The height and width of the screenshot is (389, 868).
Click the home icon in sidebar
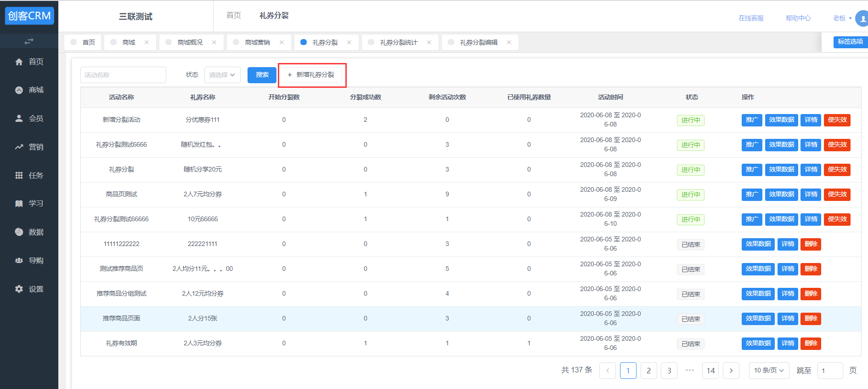click(19, 62)
